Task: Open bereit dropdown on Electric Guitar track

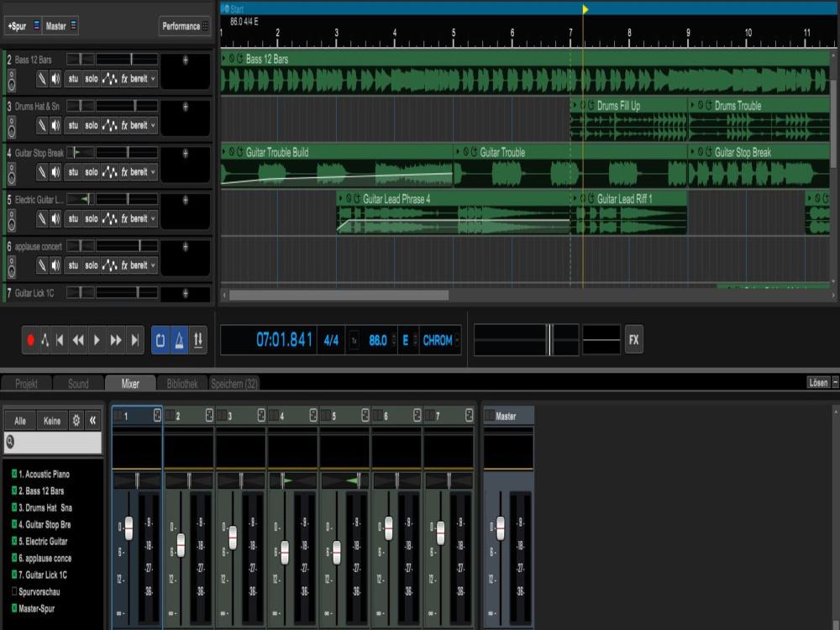Action: (x=143, y=218)
